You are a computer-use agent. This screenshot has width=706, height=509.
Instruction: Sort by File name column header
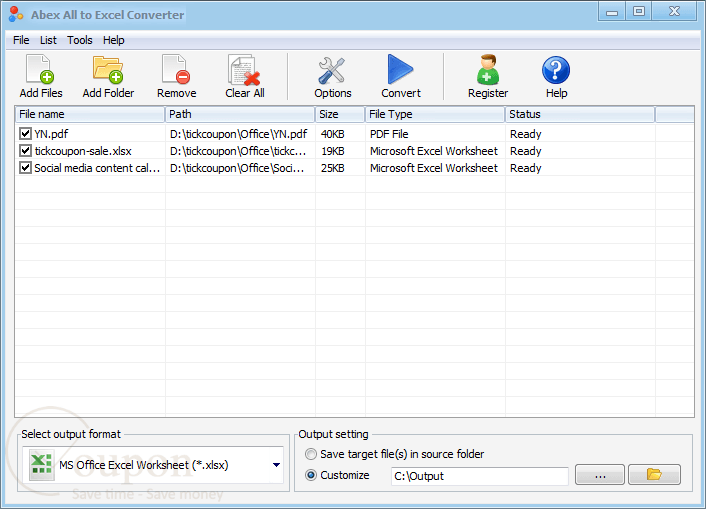[x=90, y=114]
